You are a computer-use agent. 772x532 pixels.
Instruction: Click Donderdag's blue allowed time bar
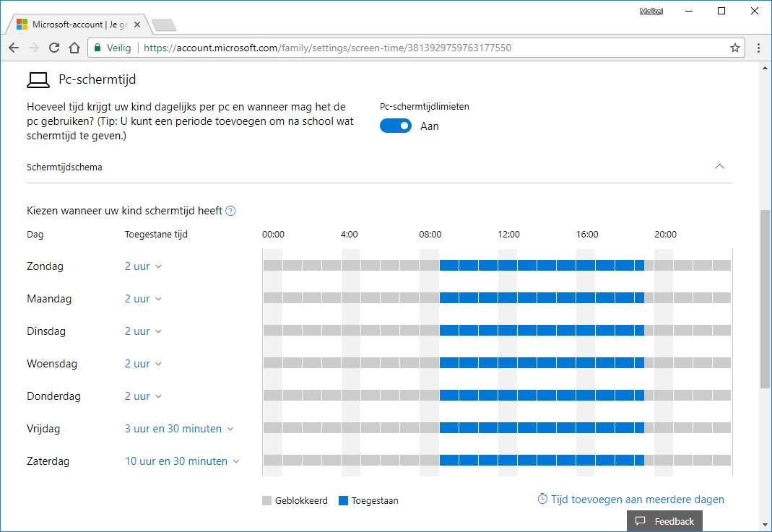(542, 395)
